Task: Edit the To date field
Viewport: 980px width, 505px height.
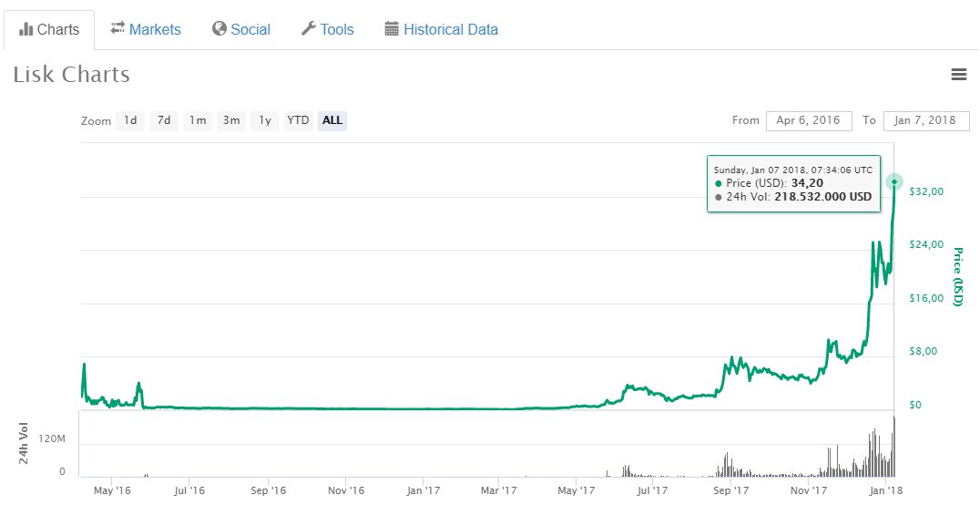Action: pos(926,120)
